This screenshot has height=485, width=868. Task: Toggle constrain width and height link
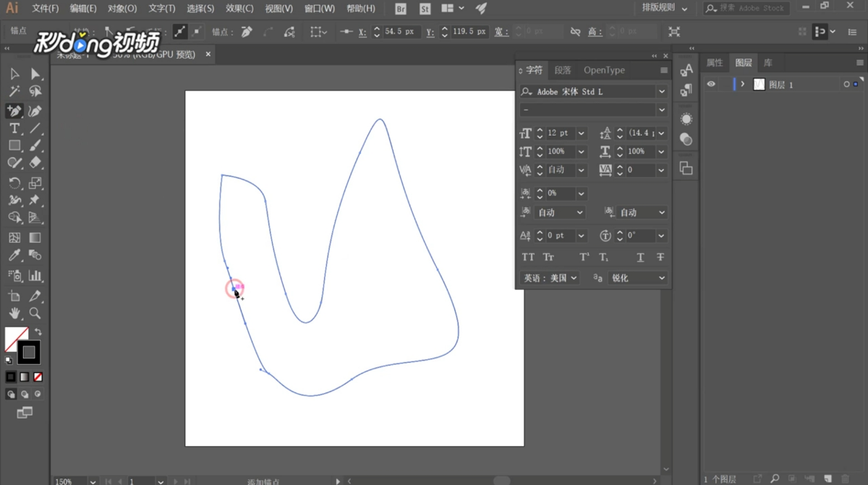coord(575,32)
